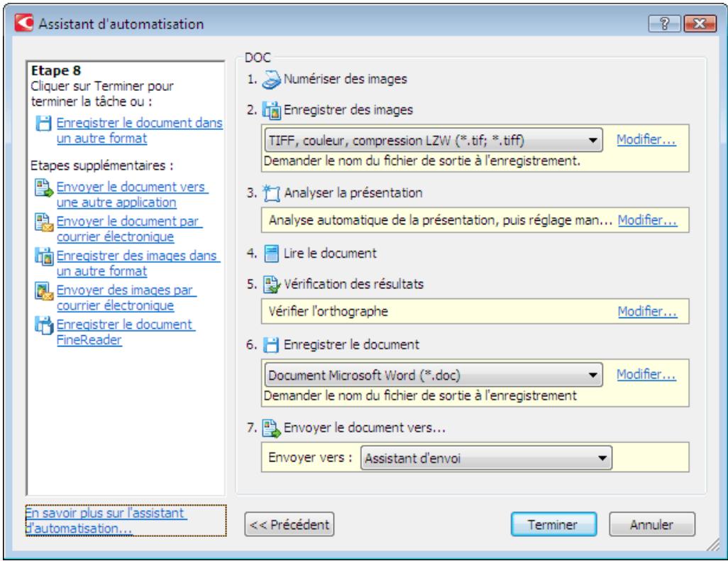Click the Annuler button
The height and width of the screenshot is (561, 728).
[652, 524]
